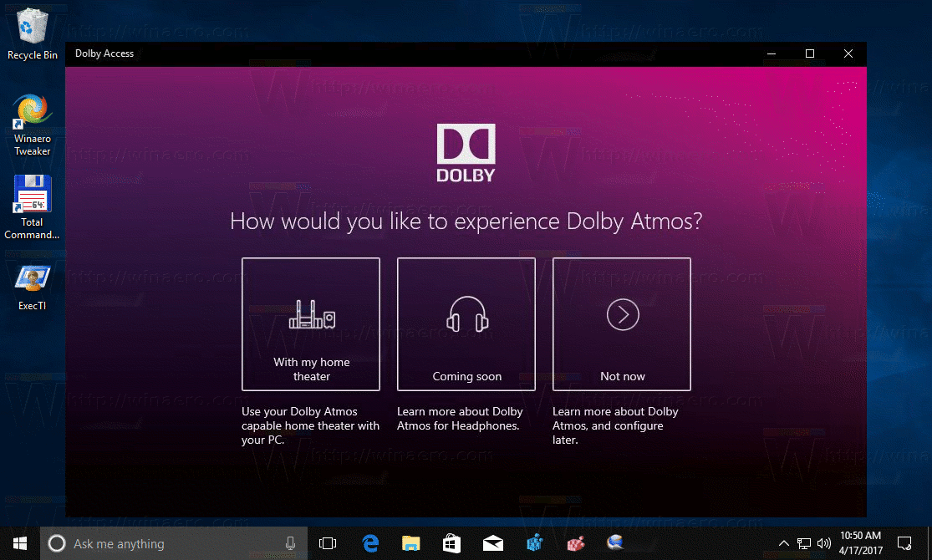The width and height of the screenshot is (932, 560).
Task: Open File Explorer from the taskbar
Action: pyautogui.click(x=410, y=543)
